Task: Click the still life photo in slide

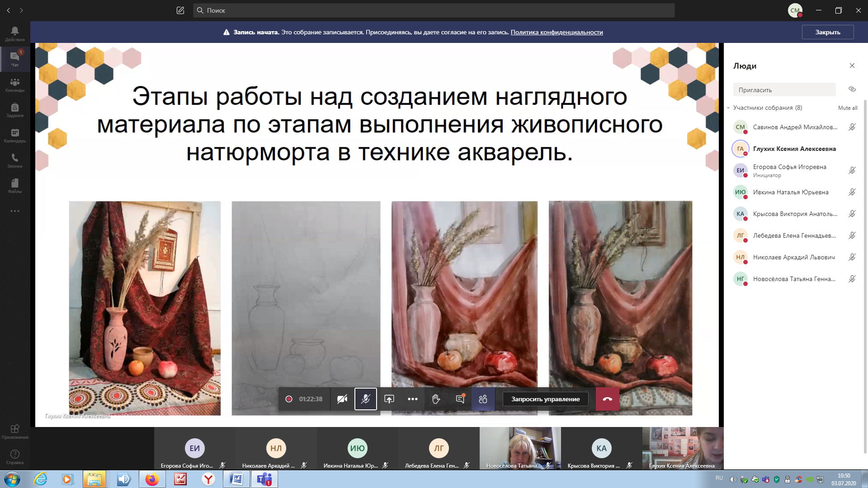Action: (x=145, y=308)
